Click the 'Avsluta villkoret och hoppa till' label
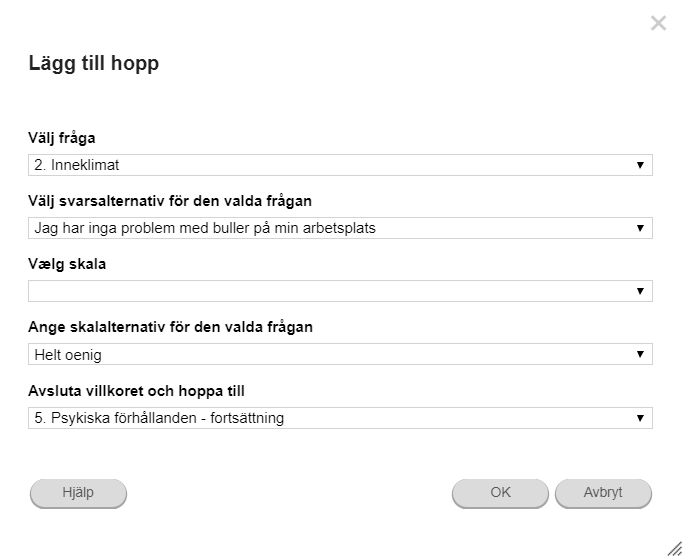This screenshot has width=683, height=557. [136, 391]
